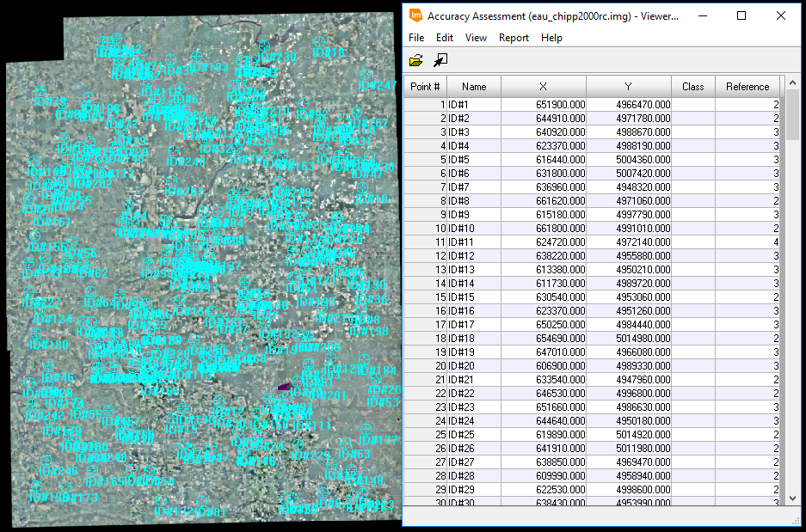Click the Point # column header
Image resolution: width=806 pixels, height=532 pixels.
(x=425, y=87)
